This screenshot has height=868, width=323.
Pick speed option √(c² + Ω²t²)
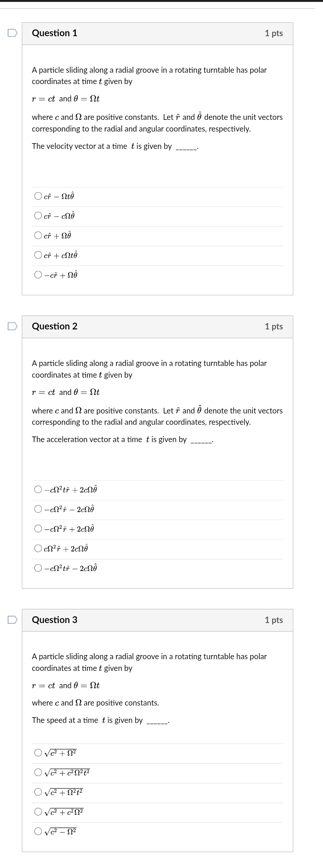(38, 792)
